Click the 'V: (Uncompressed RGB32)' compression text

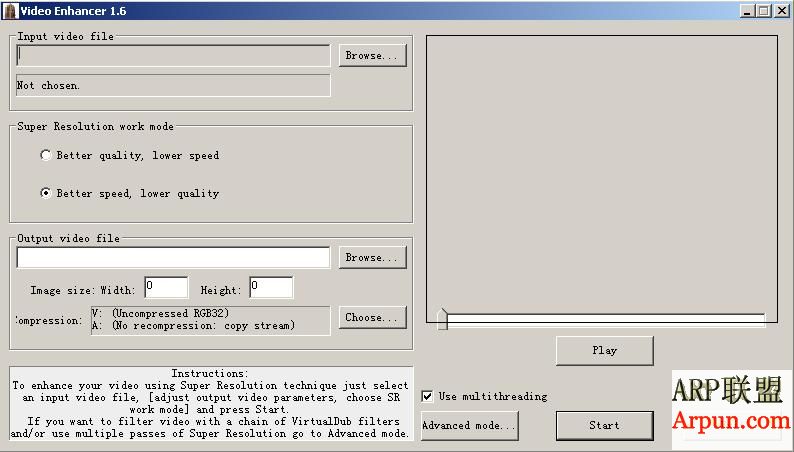point(161,313)
